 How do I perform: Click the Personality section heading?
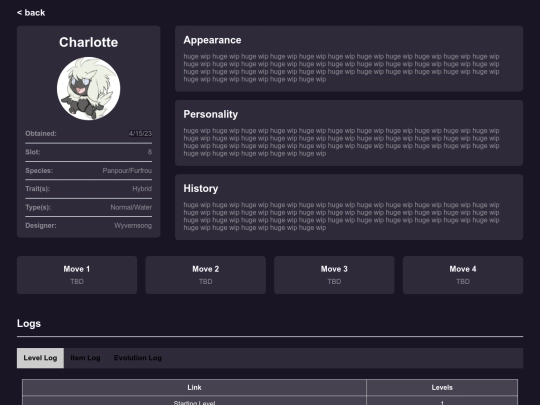point(210,114)
